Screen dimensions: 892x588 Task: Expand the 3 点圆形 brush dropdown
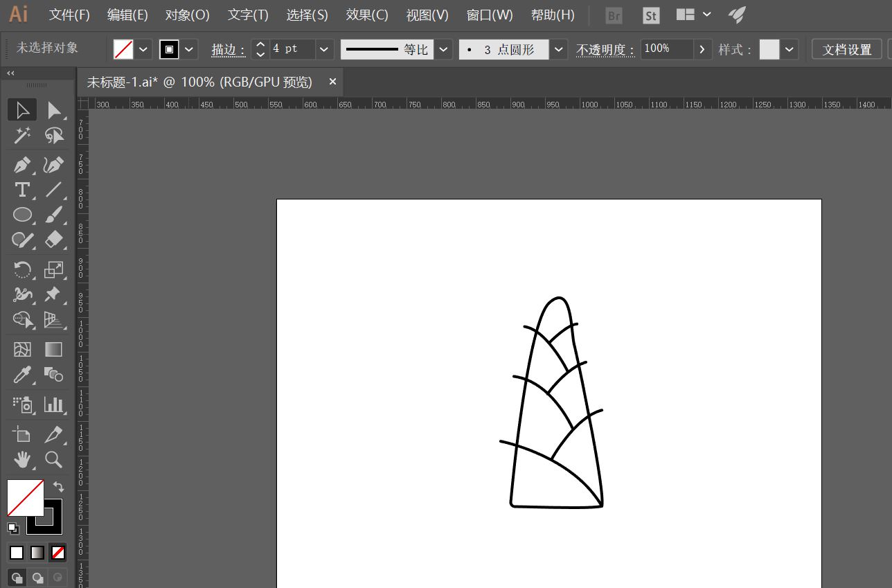coord(558,49)
